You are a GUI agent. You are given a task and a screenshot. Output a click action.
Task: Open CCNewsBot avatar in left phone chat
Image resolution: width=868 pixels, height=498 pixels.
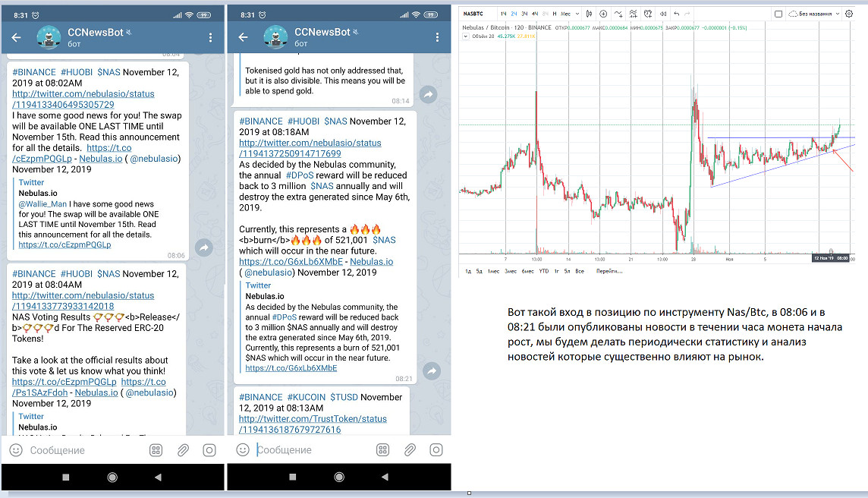point(49,37)
